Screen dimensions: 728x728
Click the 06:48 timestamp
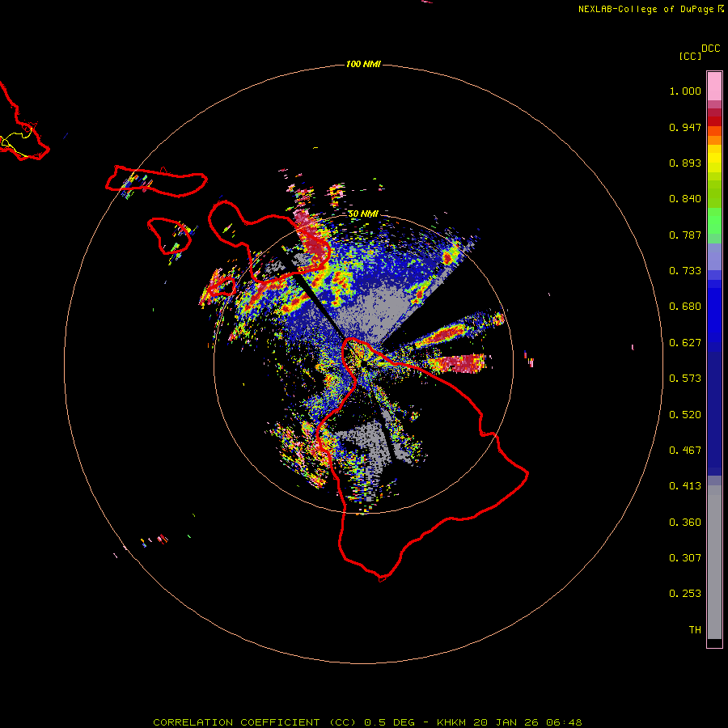(564, 722)
